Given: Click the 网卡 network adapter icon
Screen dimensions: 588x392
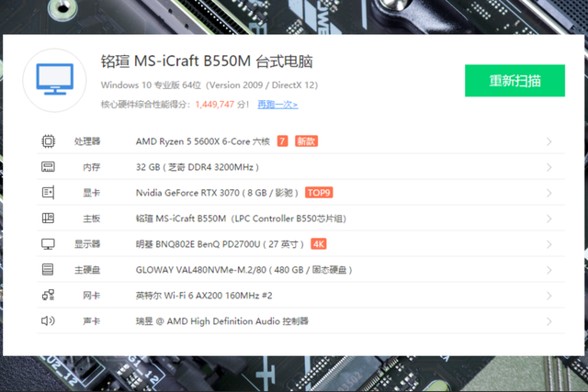Looking at the screenshot, I should point(48,296).
